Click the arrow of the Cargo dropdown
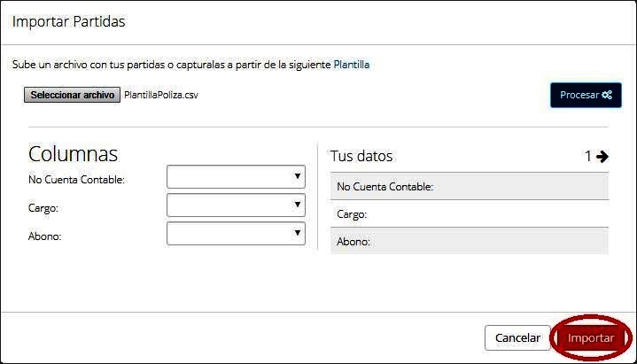Viewport: 637px width, 364px height. tap(298, 205)
